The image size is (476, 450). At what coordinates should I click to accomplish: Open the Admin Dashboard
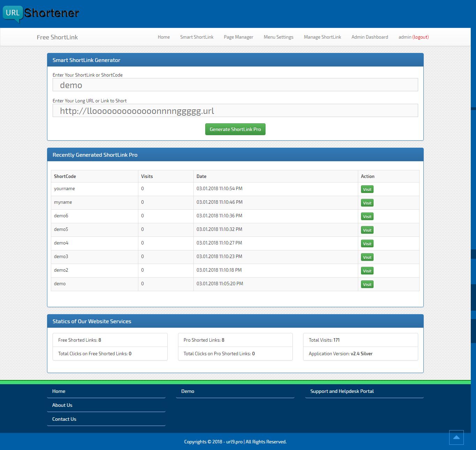click(369, 37)
